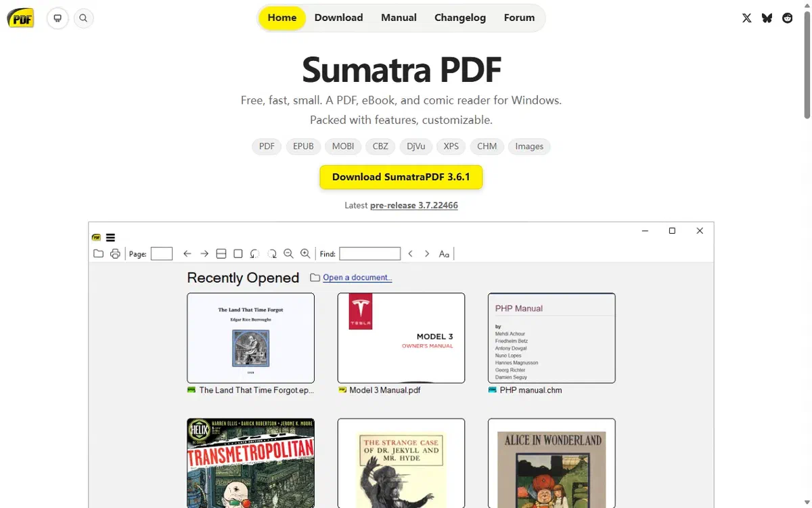Click the chm file icon beside PHP manual.chm

pos(493,390)
